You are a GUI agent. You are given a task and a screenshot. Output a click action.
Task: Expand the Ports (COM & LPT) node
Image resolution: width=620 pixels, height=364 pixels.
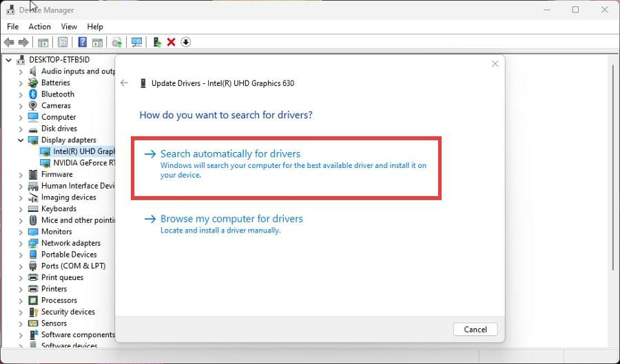coord(21,266)
